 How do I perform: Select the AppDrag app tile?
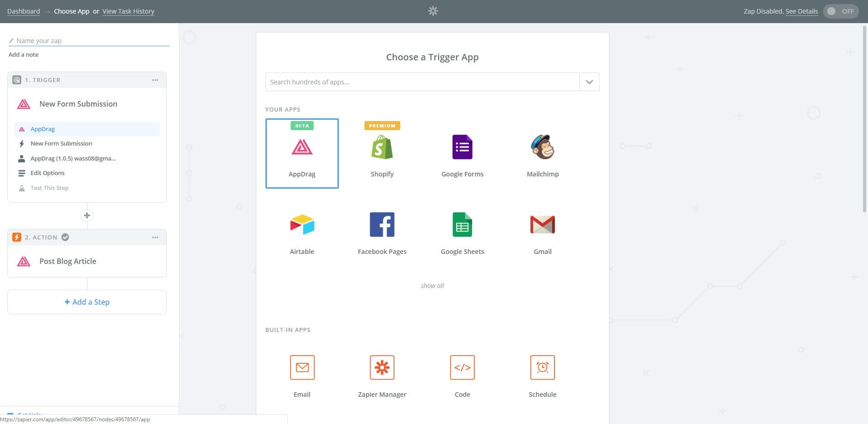[302, 153]
